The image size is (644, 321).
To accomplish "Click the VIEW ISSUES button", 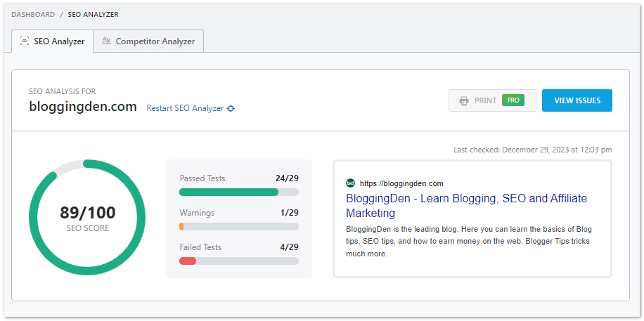I will coord(577,100).
